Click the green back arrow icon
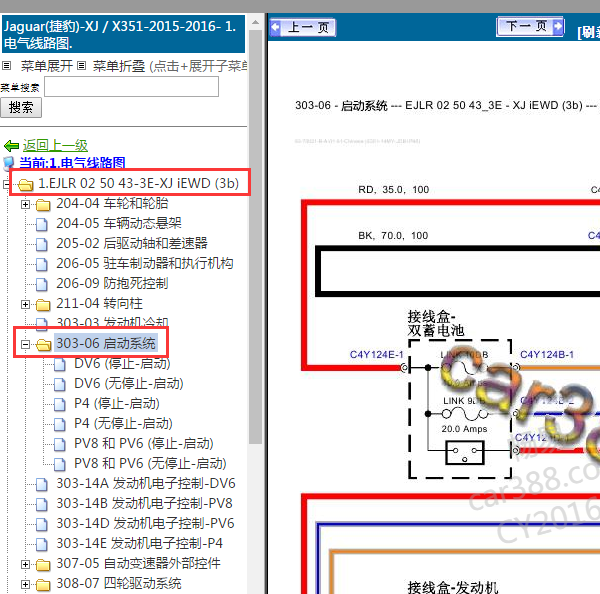The image size is (600, 594). pos(11,146)
